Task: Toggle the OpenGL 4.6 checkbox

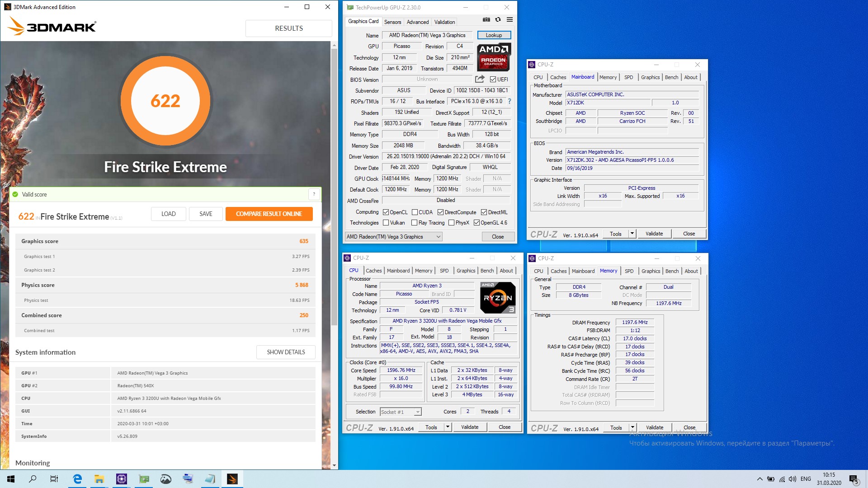Action: (476, 223)
